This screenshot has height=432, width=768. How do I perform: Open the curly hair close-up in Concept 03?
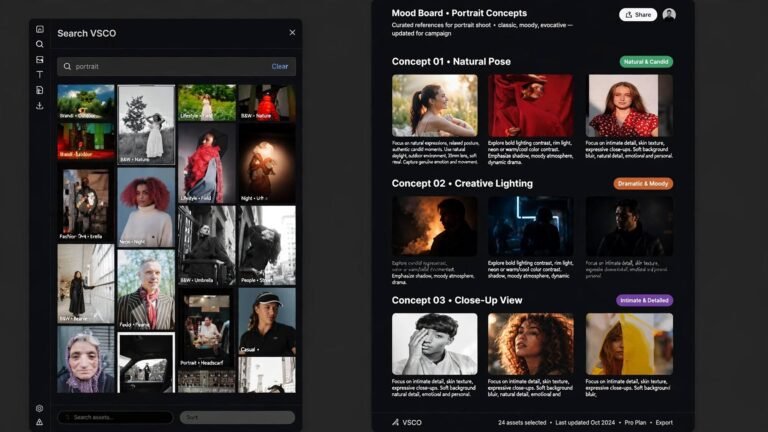click(x=530, y=344)
